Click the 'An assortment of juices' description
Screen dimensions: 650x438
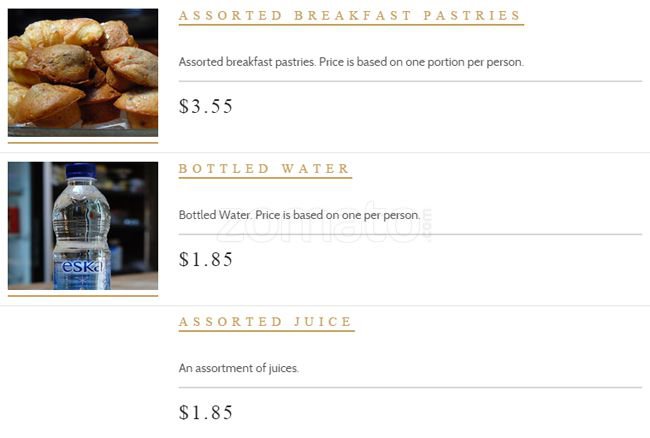(x=238, y=368)
